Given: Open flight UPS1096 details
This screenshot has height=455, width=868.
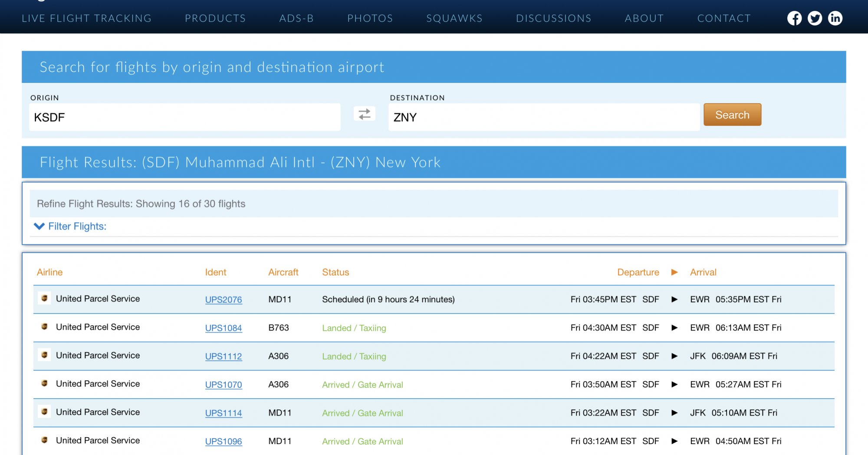Looking at the screenshot, I should (224, 441).
